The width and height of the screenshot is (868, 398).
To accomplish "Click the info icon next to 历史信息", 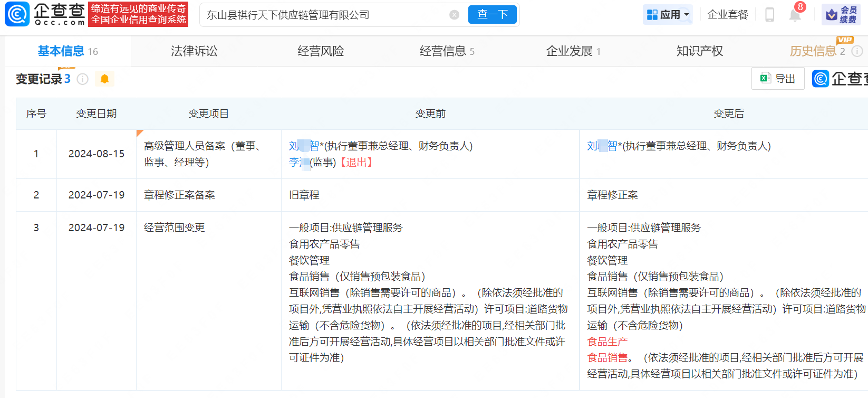I will (x=857, y=51).
